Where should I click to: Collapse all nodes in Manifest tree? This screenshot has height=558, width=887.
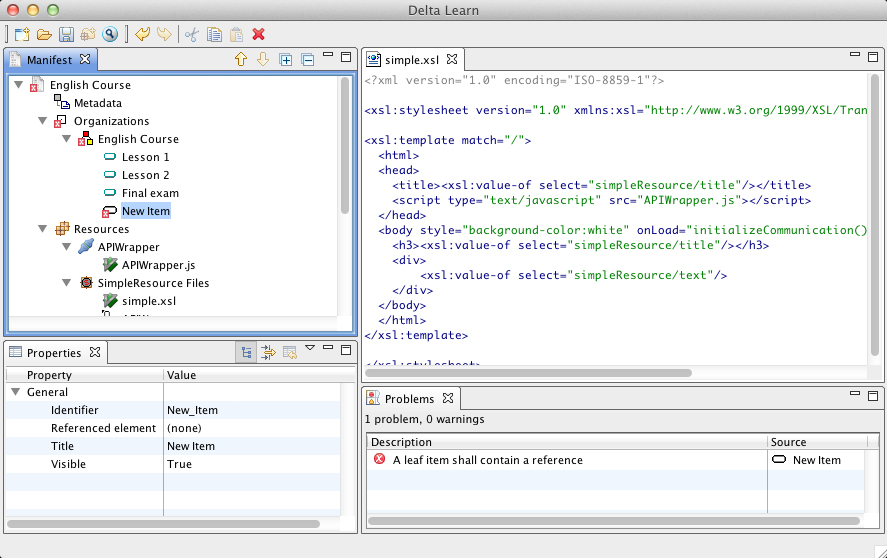(x=308, y=59)
